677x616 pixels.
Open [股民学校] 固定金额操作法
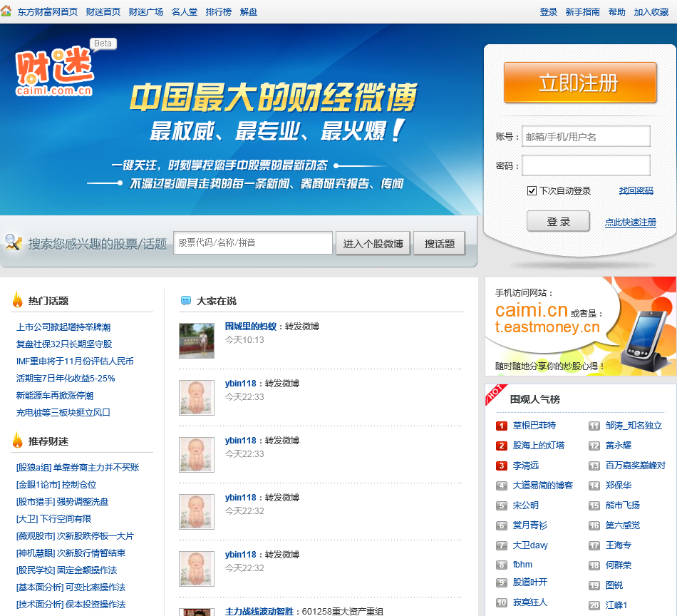point(66,570)
